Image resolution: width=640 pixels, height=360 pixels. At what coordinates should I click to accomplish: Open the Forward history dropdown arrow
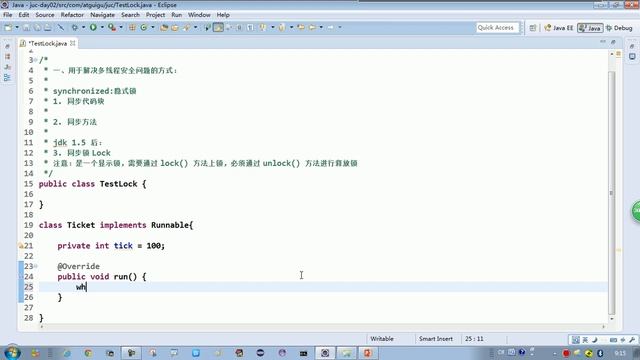pyautogui.click(x=340, y=27)
